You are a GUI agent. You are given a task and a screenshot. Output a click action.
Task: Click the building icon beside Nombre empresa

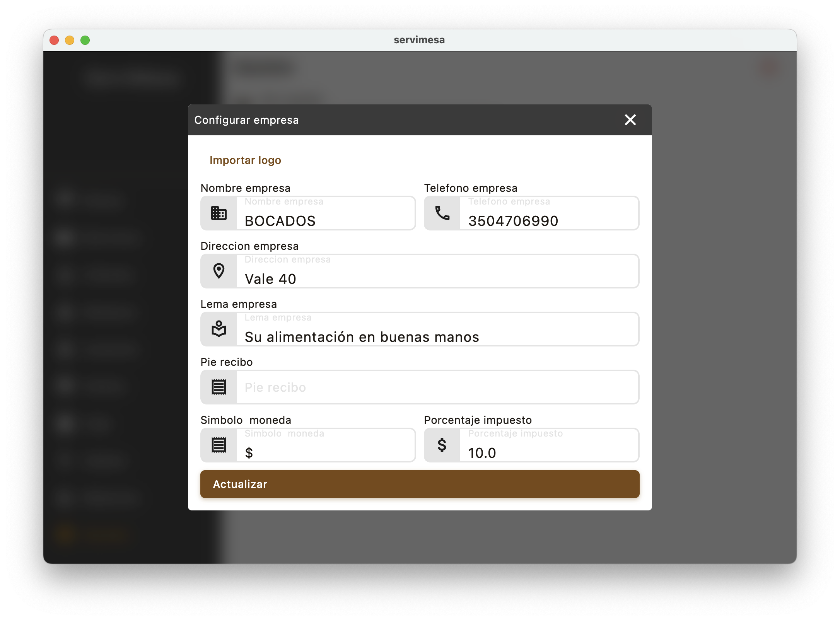(x=219, y=213)
